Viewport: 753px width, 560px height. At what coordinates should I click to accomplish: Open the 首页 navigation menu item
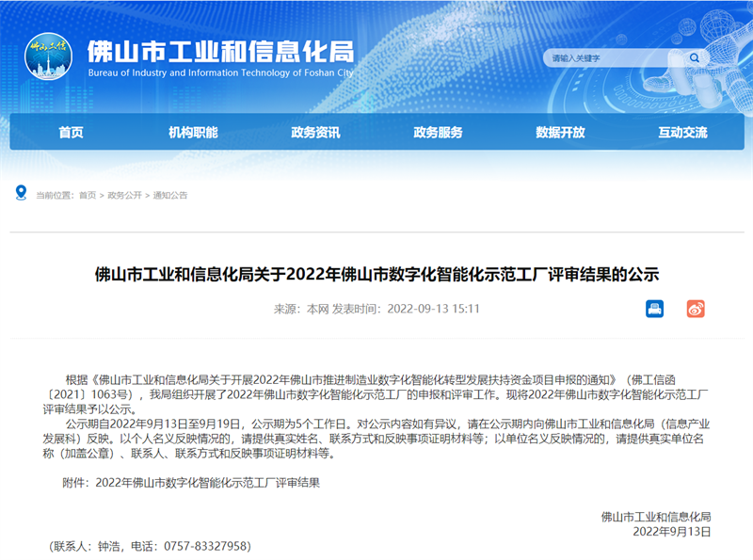click(71, 133)
